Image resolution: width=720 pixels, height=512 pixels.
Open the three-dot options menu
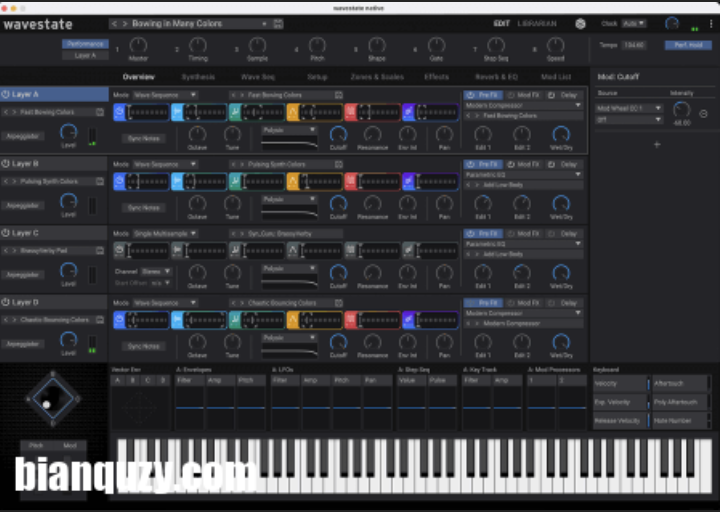click(711, 23)
